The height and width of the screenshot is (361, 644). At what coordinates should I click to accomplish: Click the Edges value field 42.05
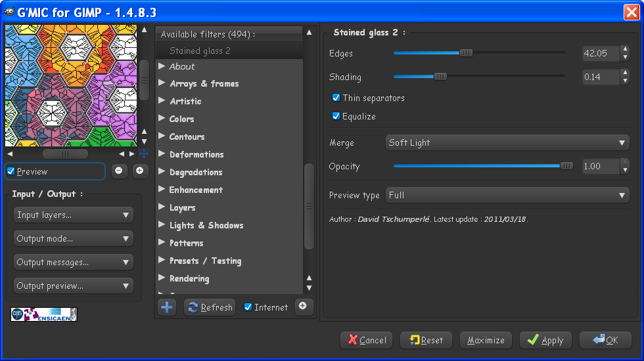pyautogui.click(x=601, y=53)
